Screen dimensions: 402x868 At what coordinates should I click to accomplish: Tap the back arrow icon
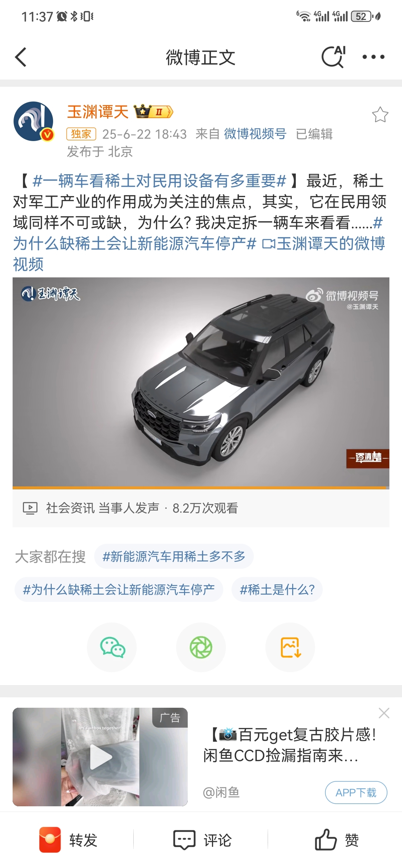(x=21, y=57)
